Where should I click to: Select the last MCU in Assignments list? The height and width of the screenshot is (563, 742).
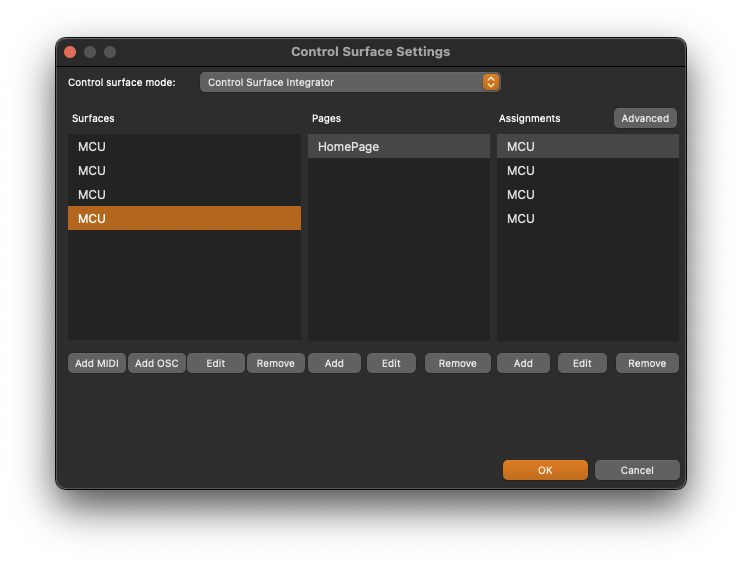pos(588,219)
